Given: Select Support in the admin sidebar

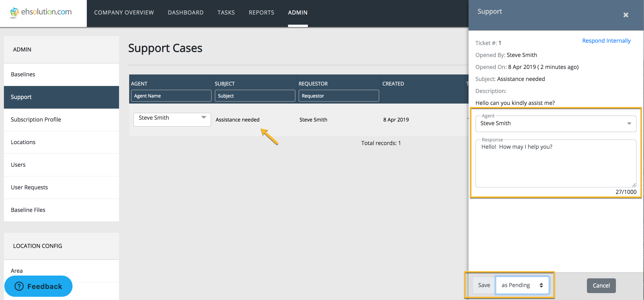Looking at the screenshot, I should [x=61, y=97].
